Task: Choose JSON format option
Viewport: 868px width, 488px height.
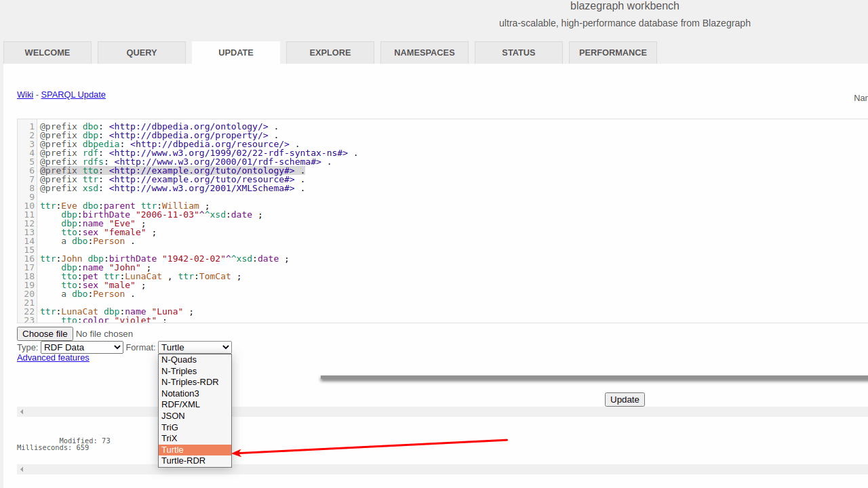Action: tap(195, 416)
